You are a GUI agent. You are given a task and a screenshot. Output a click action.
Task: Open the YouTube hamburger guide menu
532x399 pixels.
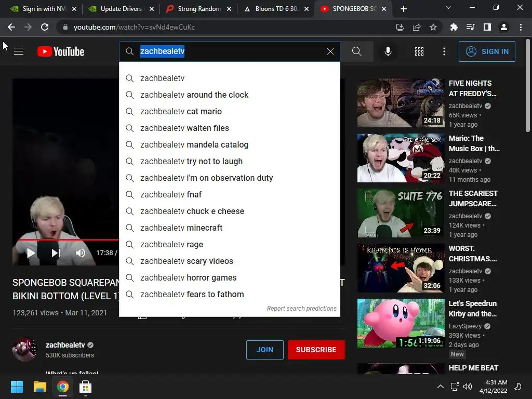(19, 51)
